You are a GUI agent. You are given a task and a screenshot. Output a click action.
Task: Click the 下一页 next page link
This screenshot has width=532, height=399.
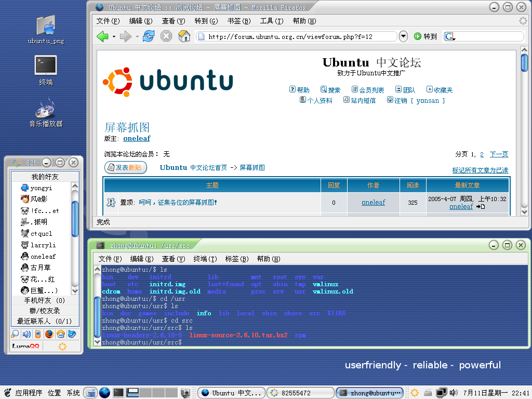click(x=499, y=154)
